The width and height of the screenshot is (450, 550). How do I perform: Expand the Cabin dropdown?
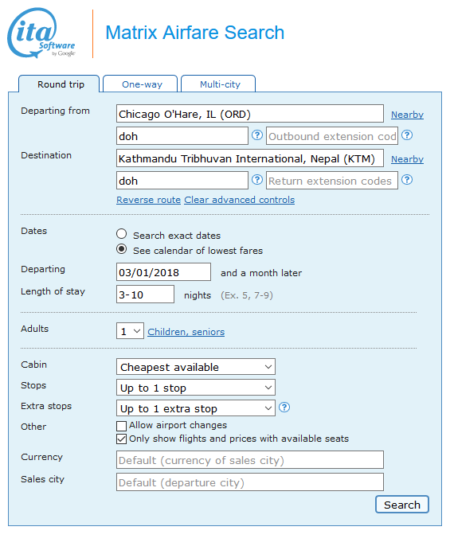(196, 367)
